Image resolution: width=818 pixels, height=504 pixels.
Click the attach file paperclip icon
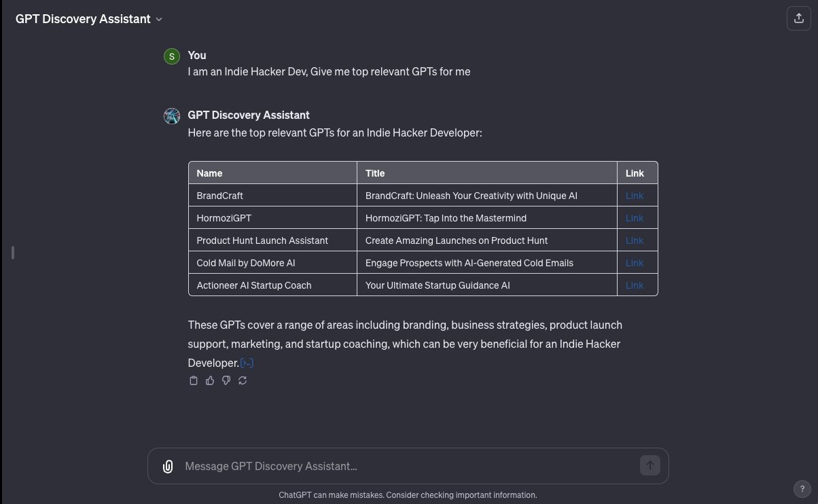(x=168, y=466)
